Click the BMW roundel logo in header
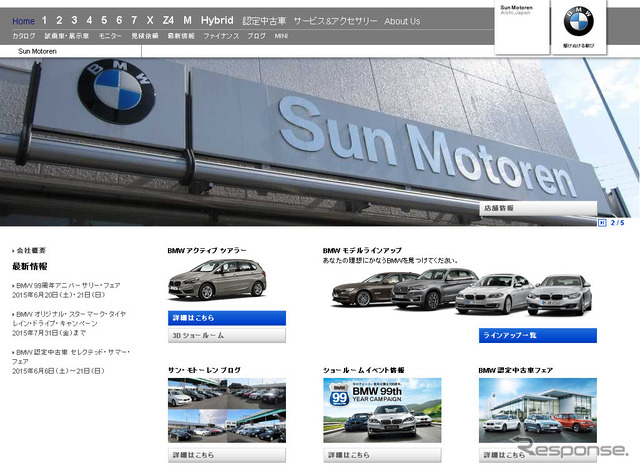 click(578, 22)
